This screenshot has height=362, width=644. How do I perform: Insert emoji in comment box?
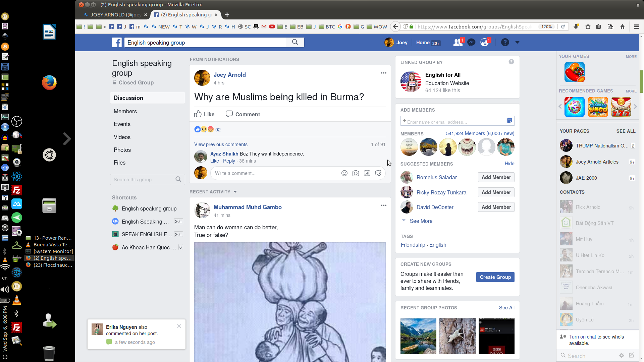point(344,173)
